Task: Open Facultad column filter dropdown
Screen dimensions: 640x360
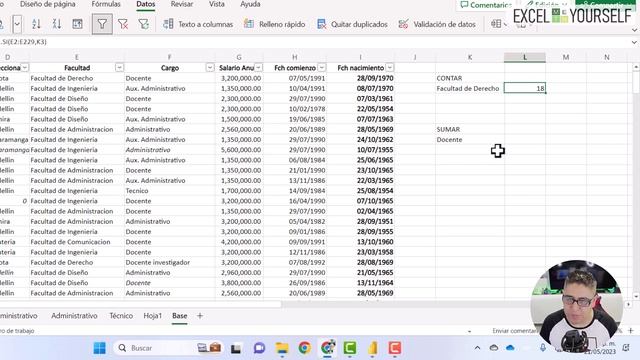Action: tap(119, 67)
